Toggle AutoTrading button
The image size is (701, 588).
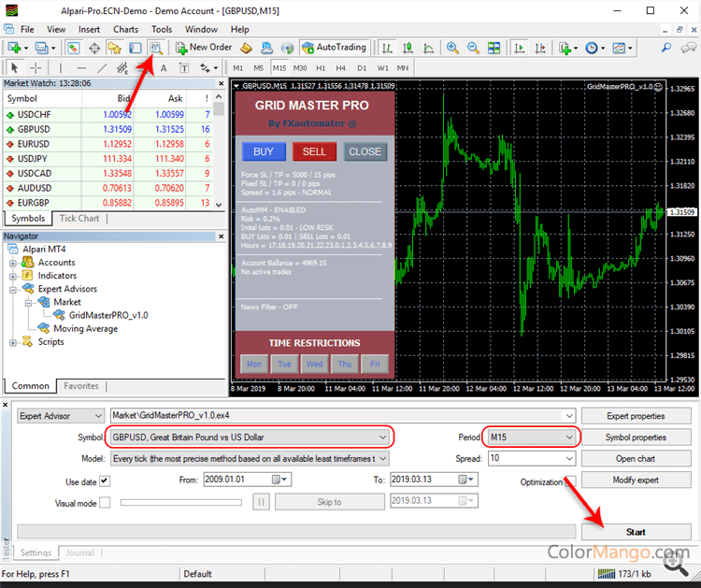(x=334, y=48)
